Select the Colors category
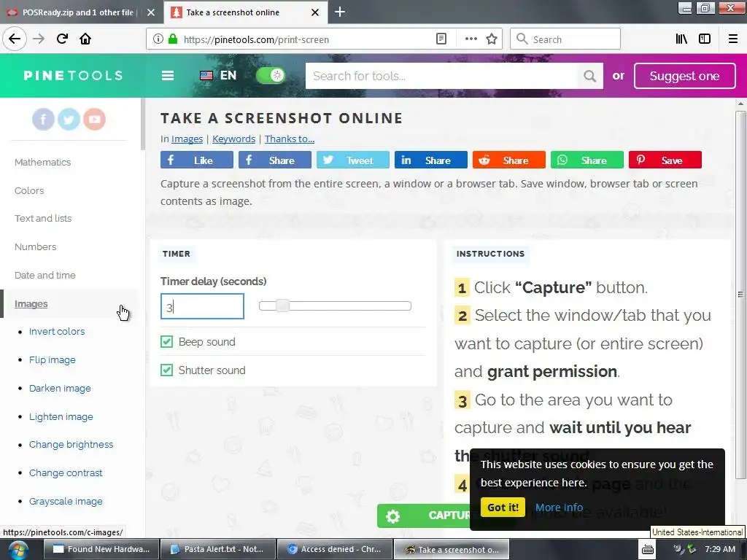This screenshot has height=560, width=747. (29, 190)
